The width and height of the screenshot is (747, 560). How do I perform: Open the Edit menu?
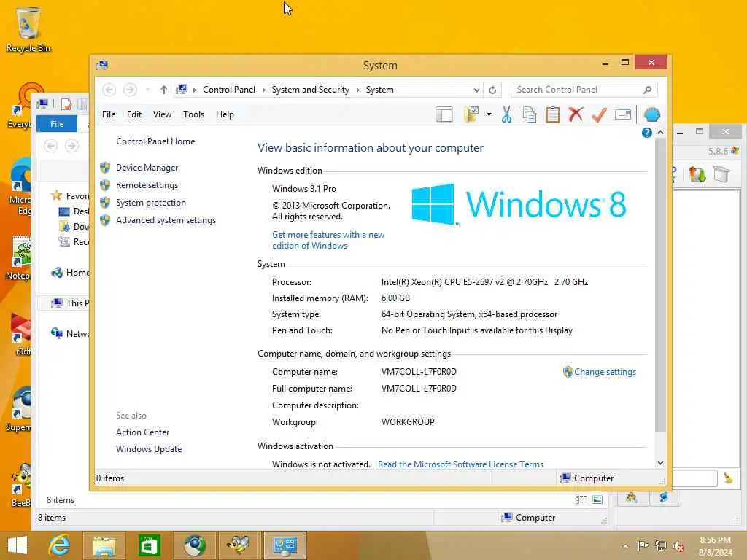(x=134, y=114)
